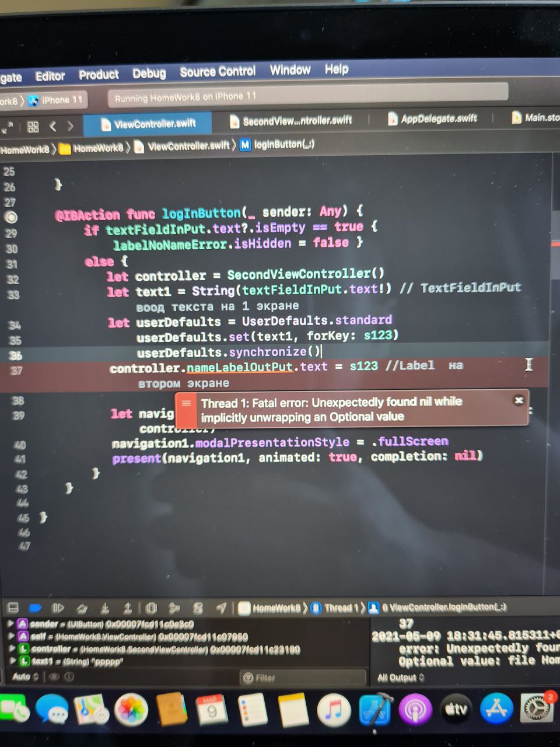Open the Window menu
This screenshot has width=560, height=747.
pos(290,70)
